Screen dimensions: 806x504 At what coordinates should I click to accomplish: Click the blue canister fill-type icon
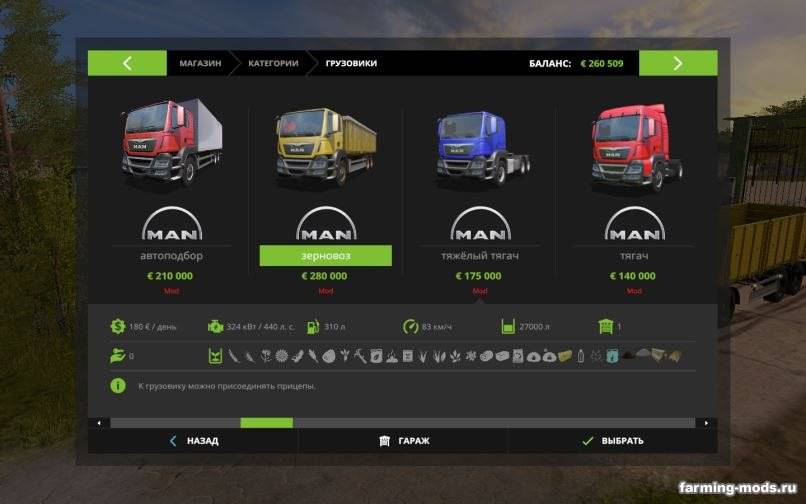click(612, 356)
